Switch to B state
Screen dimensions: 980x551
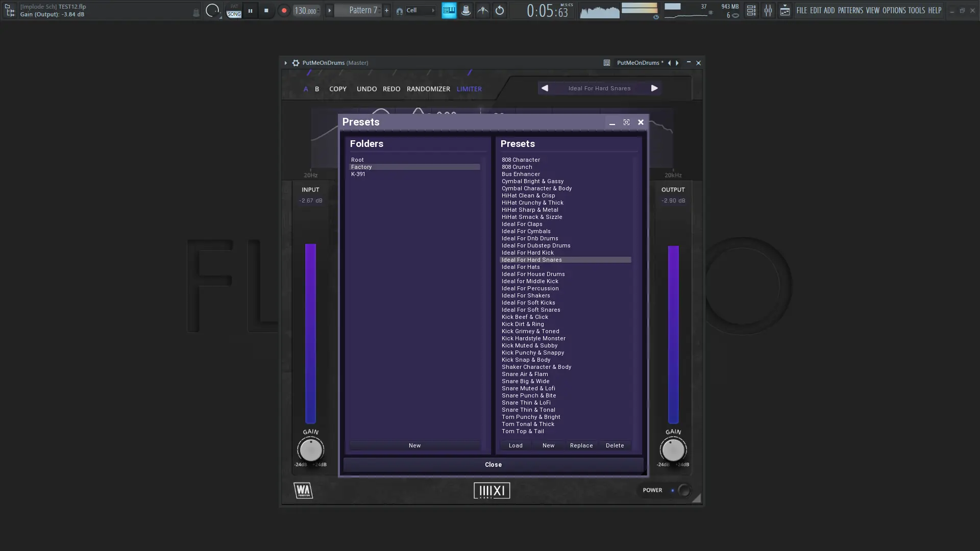pyautogui.click(x=317, y=89)
